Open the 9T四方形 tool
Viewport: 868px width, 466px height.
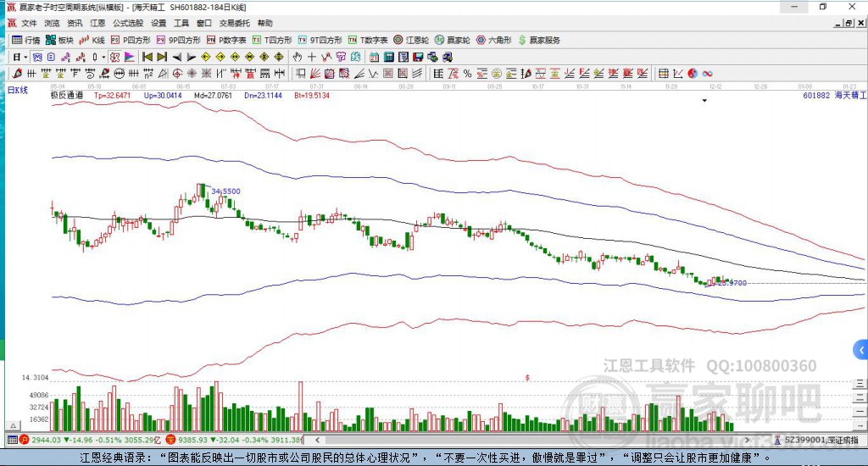point(320,40)
